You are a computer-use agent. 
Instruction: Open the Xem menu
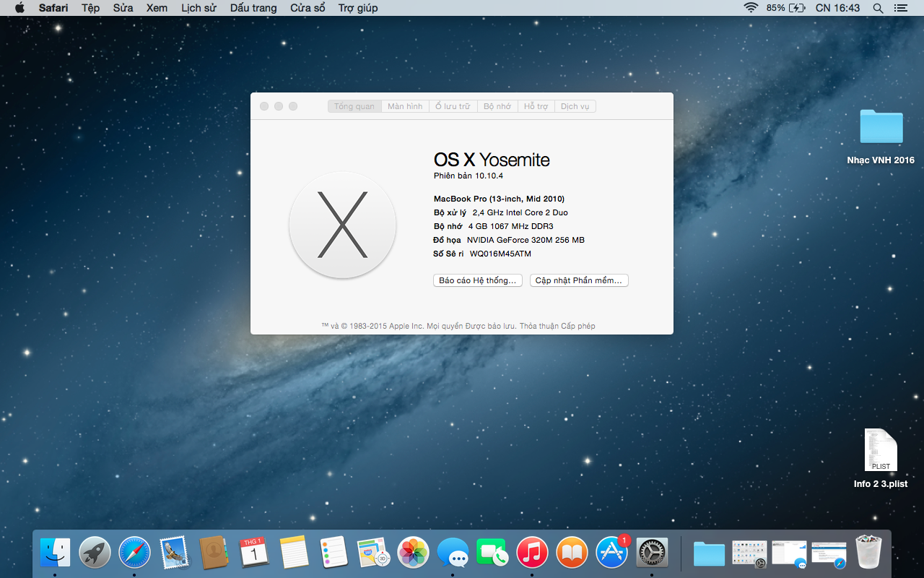pos(157,8)
